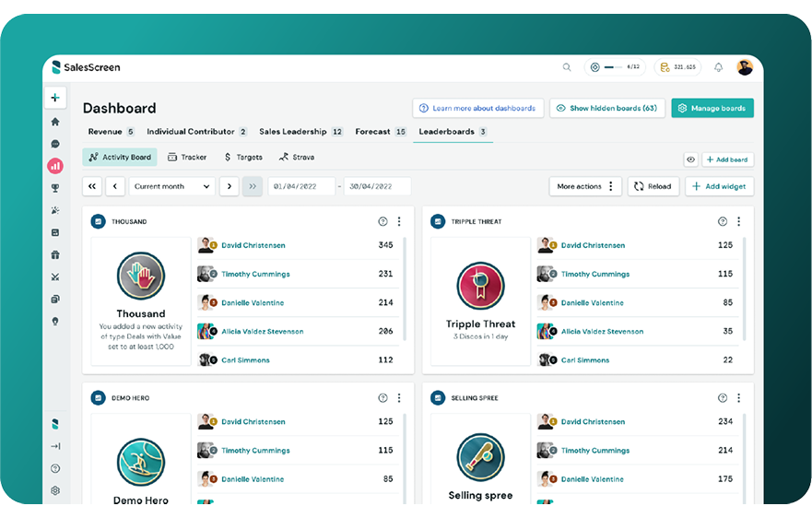
Task: Click THOUSAND widget scrollbar
Action: click(405, 289)
